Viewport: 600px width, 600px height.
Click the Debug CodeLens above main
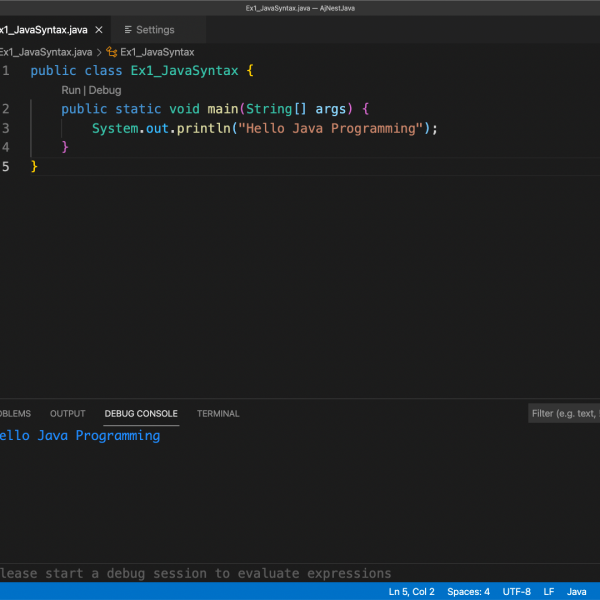[x=105, y=90]
